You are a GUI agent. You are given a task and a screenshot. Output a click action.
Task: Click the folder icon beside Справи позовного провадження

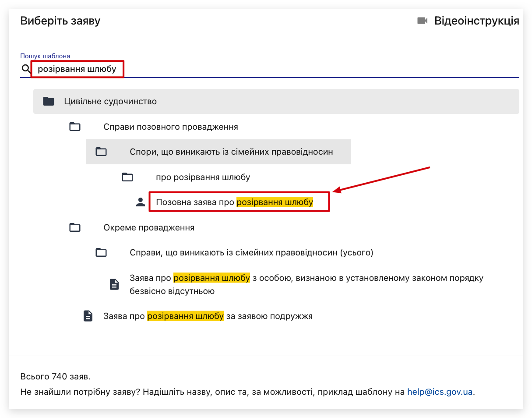click(x=75, y=127)
